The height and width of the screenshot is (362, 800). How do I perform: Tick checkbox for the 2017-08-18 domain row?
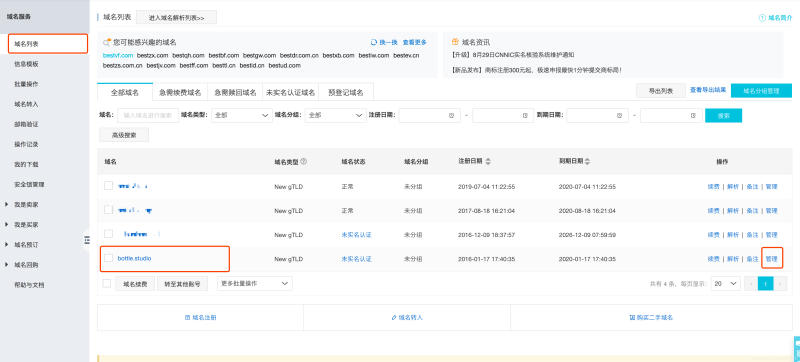[108, 210]
